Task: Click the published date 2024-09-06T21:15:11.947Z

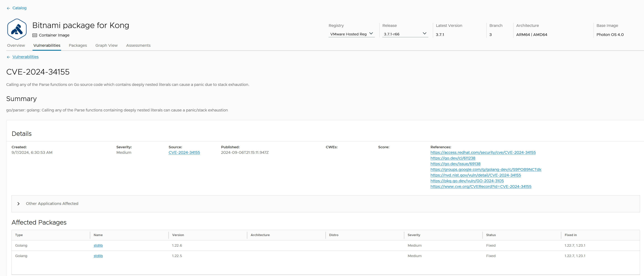Action: 245,152
